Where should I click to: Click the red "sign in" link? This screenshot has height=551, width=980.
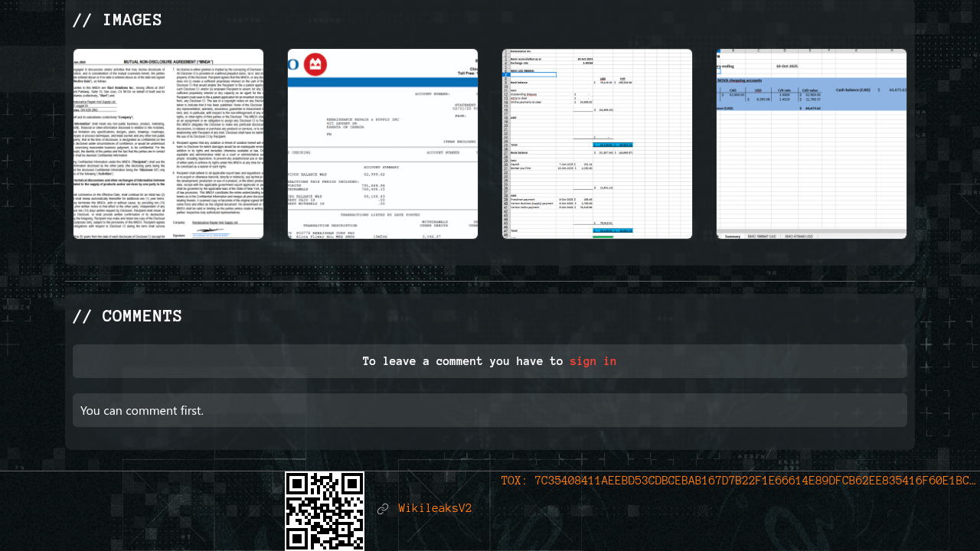593,361
